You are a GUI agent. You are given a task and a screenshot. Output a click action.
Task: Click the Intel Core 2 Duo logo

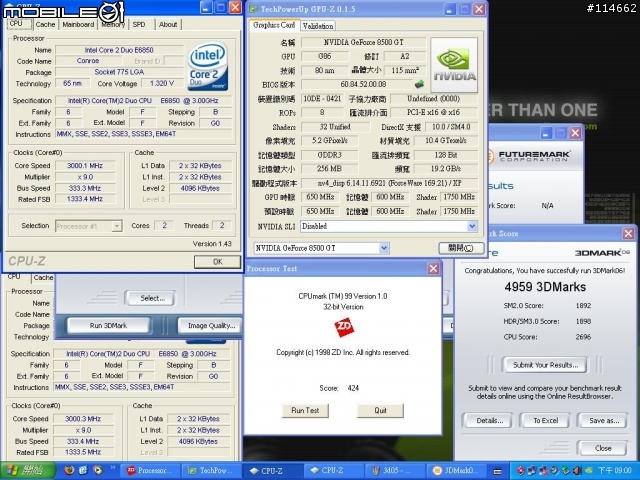tap(207, 66)
